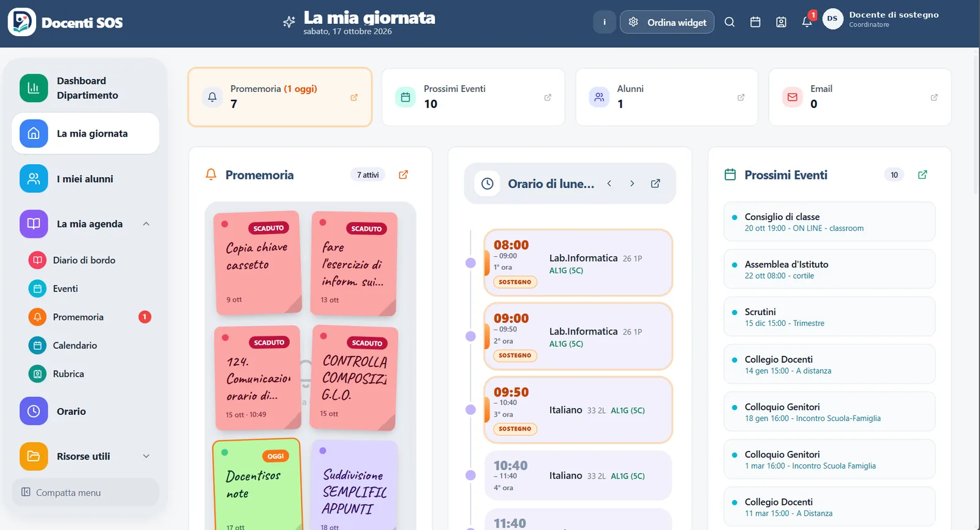The width and height of the screenshot is (980, 530).
Task: Open I miei alunni in sidebar
Action: pyautogui.click(x=86, y=179)
